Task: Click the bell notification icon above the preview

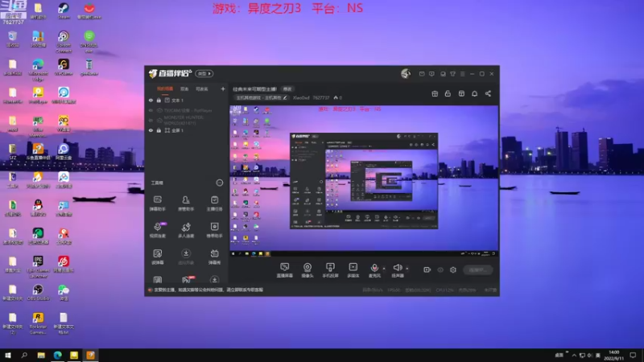Action: coord(474,93)
